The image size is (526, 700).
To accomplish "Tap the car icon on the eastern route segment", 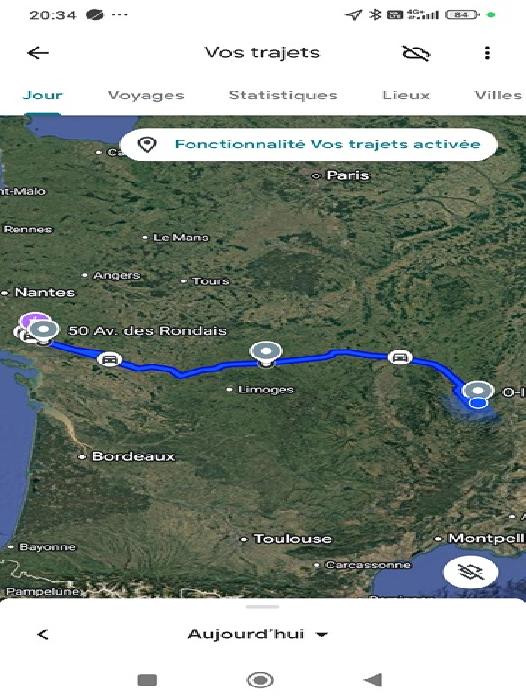I will 400,357.
